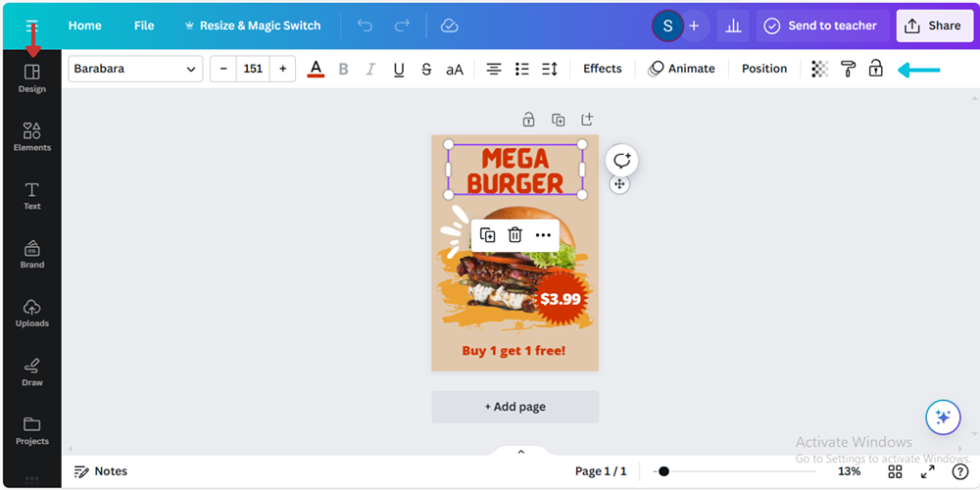Toggle strikethrough formatting

click(426, 69)
